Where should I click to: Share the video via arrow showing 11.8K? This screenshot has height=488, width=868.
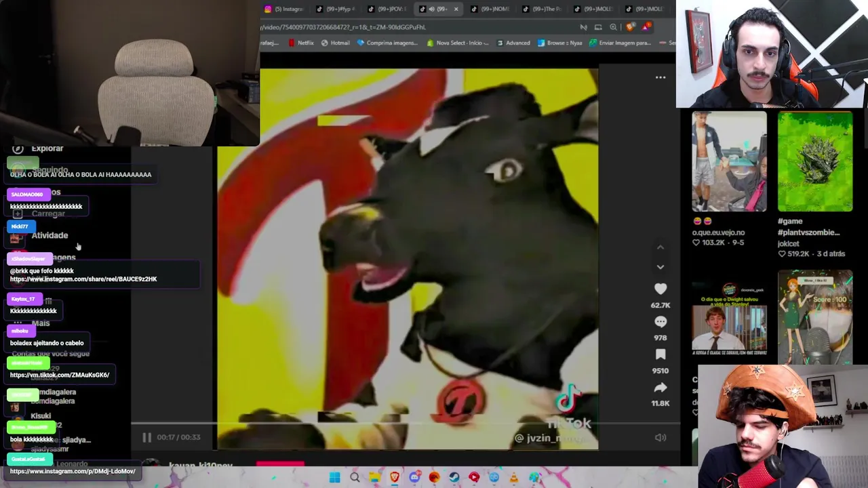[660, 388]
